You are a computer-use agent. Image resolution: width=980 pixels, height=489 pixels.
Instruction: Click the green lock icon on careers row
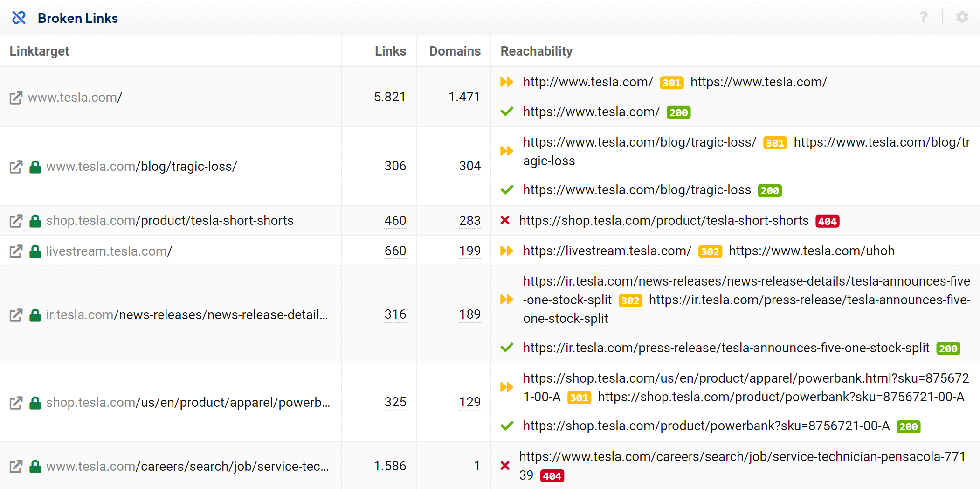pyautogui.click(x=35, y=466)
